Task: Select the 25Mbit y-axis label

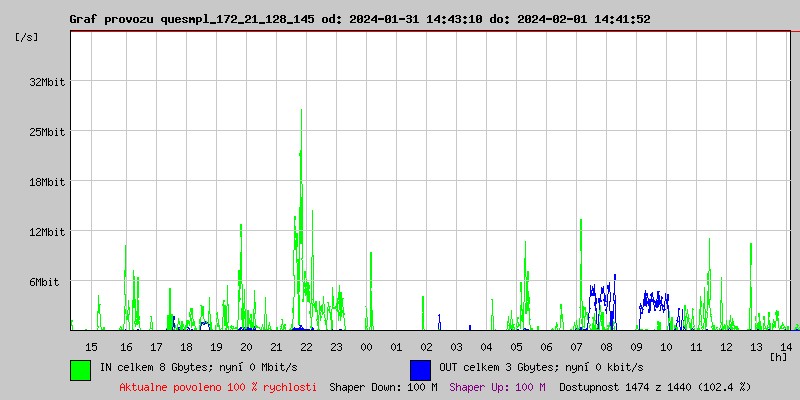Action: coord(47,132)
